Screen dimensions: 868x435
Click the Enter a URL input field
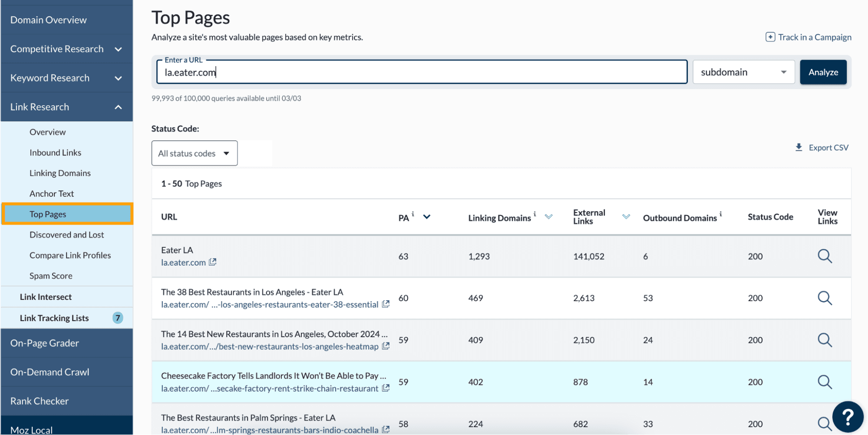pos(421,72)
